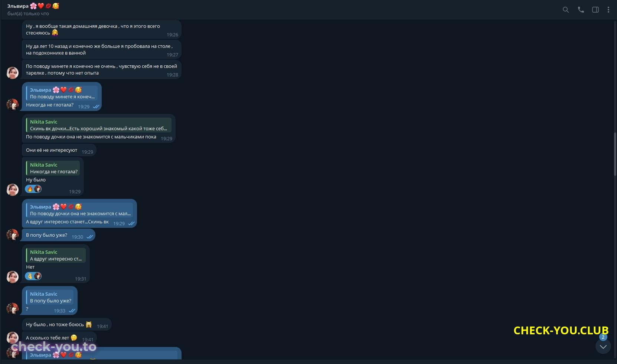Jump to quoted Эльвира reply in first 19:29 outgoing message
This screenshot has height=364, width=617.
pyautogui.click(x=62, y=93)
